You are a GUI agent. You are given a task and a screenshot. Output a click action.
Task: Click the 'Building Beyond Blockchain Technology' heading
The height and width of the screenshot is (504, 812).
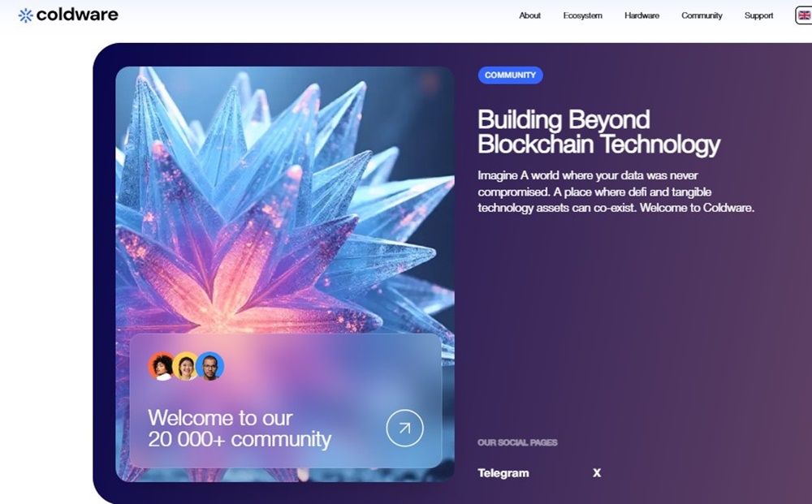598,132
